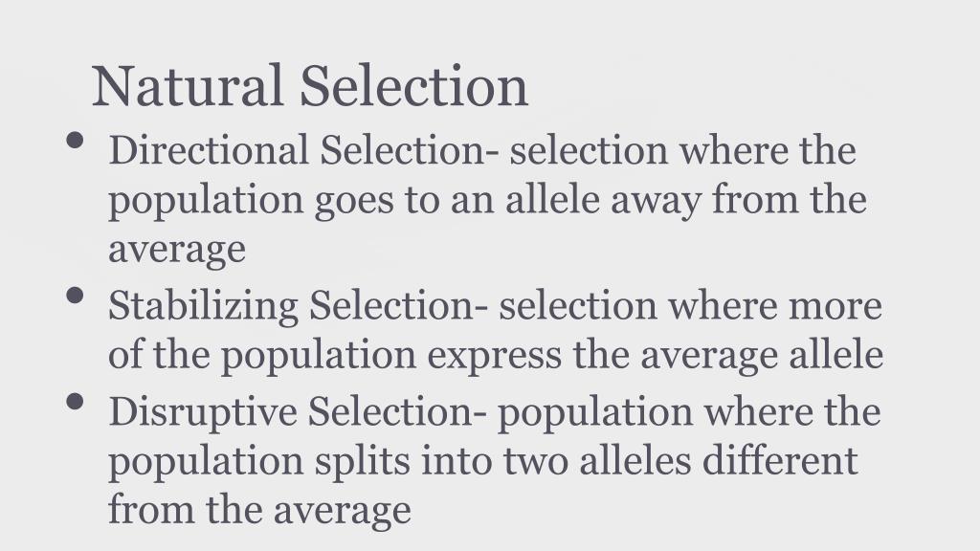Click the phrase "selection where more"
The image size is (980, 551).
pyautogui.click(x=691, y=305)
